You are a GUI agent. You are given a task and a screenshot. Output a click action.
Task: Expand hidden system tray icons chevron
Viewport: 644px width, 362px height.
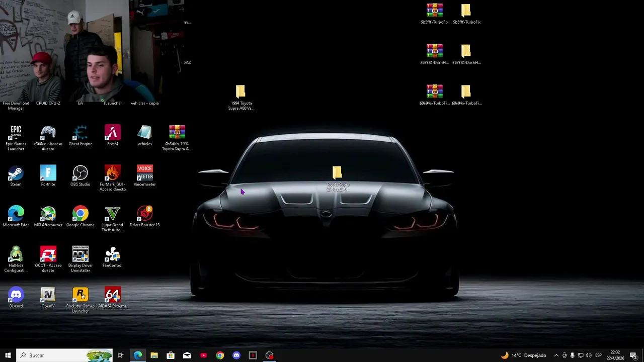556,355
